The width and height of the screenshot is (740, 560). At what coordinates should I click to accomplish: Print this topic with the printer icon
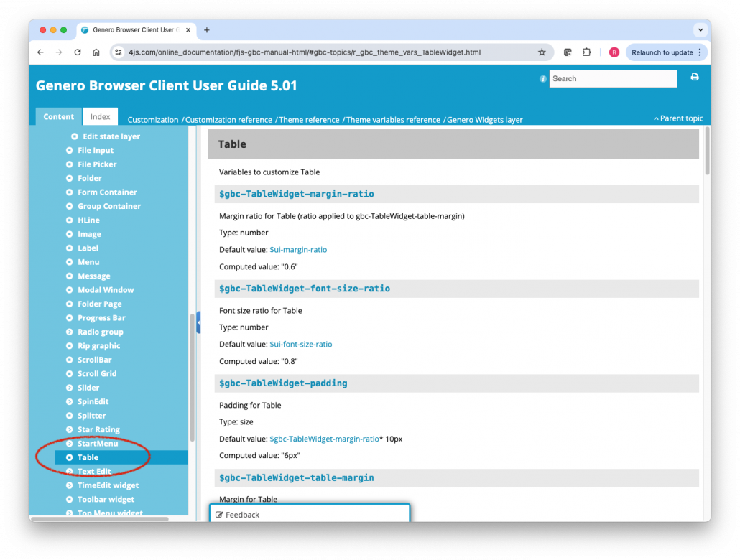[695, 77]
